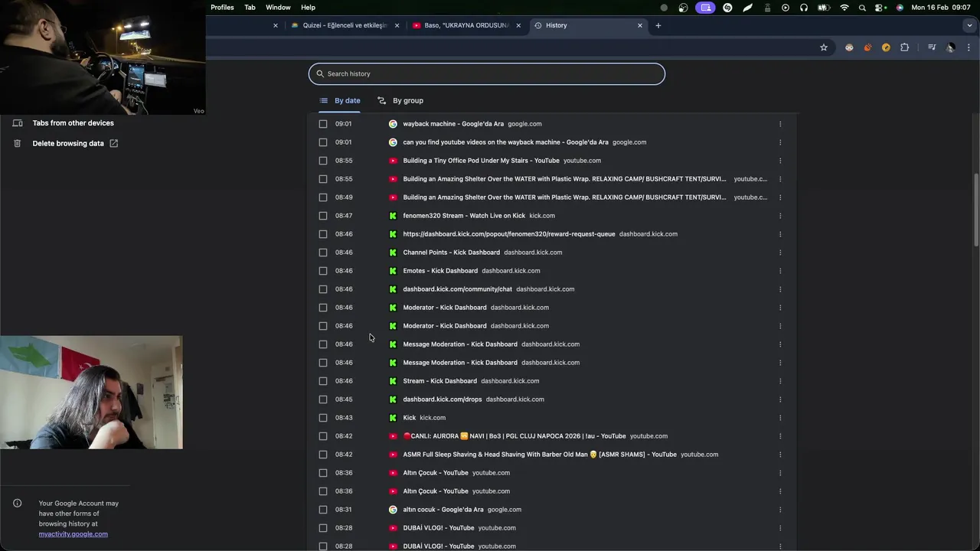
Task: Open the myactivity.google.com link
Action: (73, 534)
